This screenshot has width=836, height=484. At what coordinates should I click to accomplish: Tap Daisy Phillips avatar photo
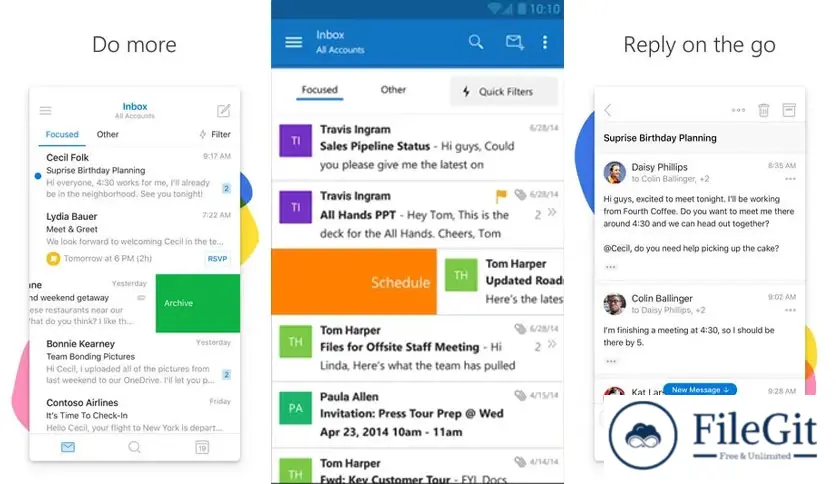tap(614, 172)
